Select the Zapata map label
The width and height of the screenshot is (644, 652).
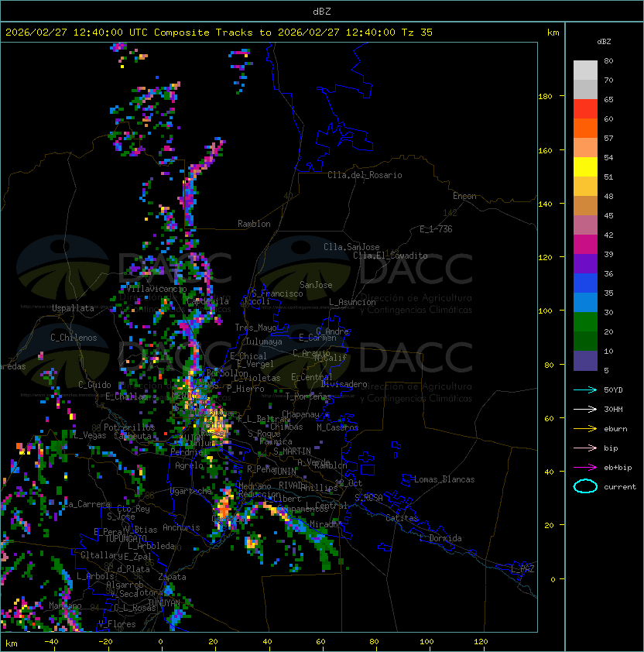coord(172,577)
